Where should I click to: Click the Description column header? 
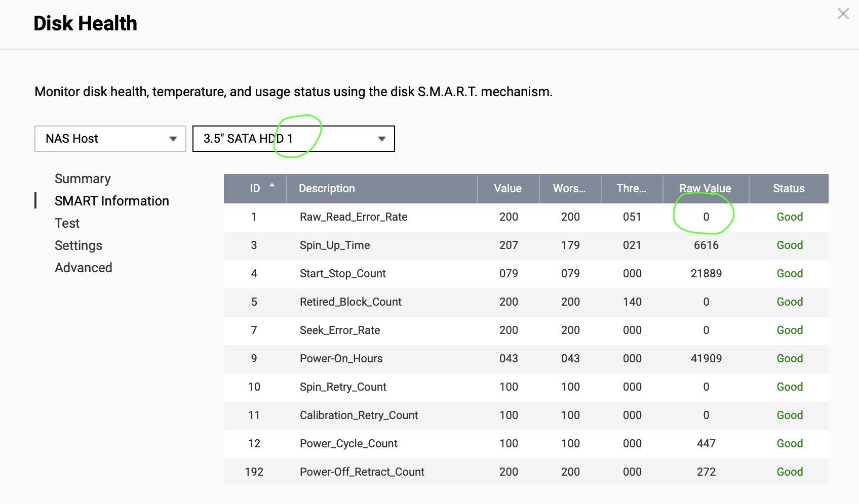coord(327,189)
